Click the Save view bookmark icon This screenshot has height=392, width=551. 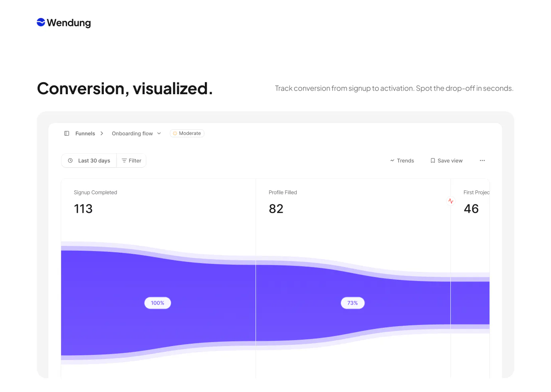tap(433, 160)
